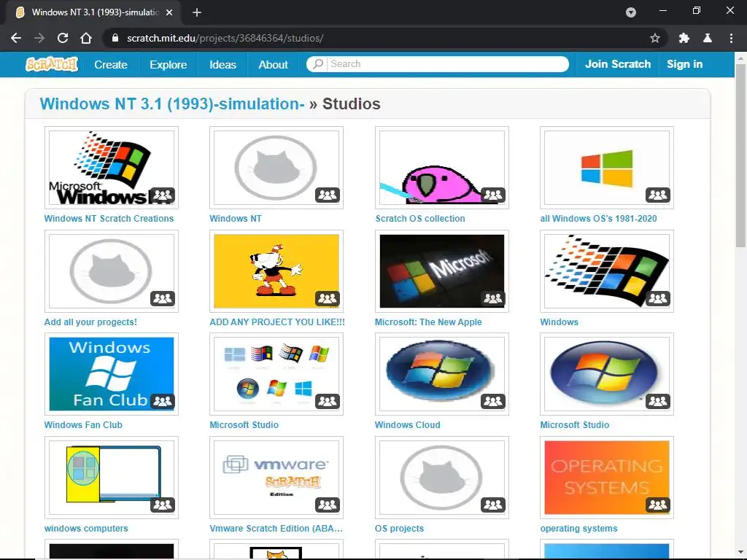Click the browser forward arrow
The width and height of the screenshot is (747, 560).
(39, 38)
